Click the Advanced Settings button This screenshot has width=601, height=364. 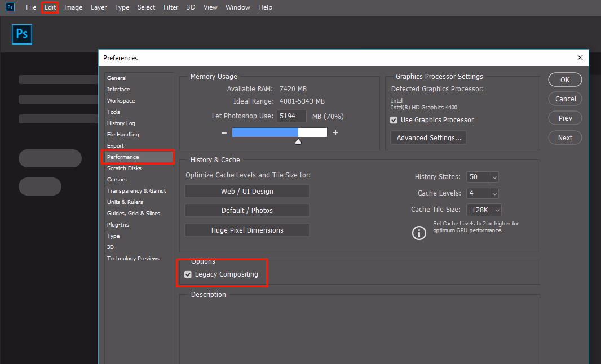pyautogui.click(x=428, y=137)
